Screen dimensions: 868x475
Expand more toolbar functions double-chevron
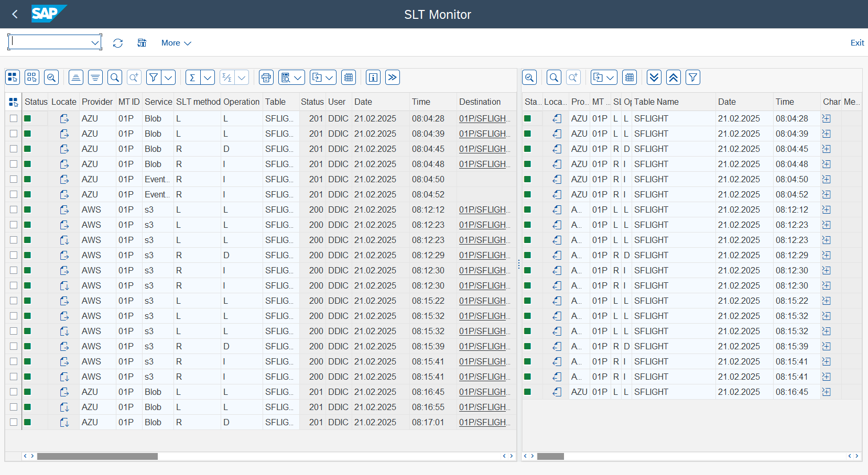(x=393, y=78)
